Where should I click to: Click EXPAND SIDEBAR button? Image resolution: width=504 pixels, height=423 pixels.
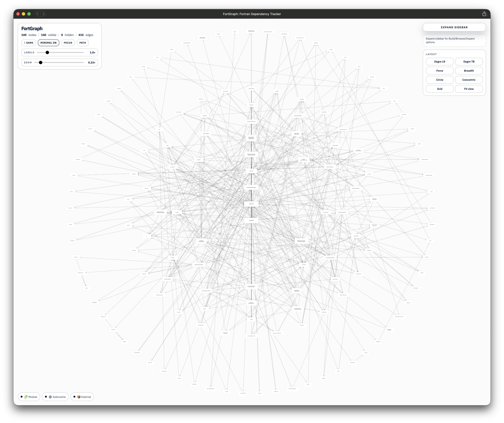click(x=454, y=27)
